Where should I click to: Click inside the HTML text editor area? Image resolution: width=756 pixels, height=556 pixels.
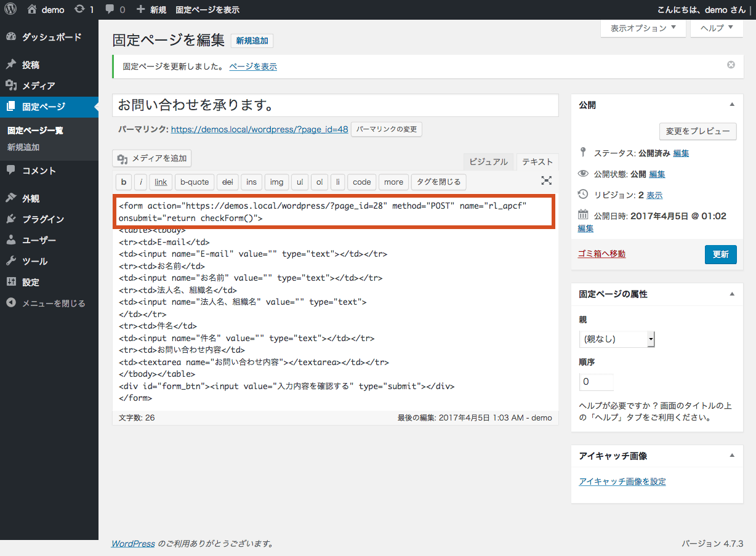coord(336,302)
